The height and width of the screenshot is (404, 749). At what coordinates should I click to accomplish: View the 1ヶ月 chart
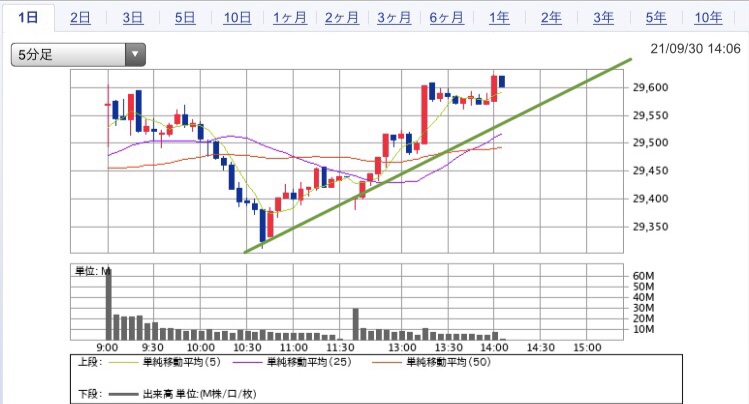tap(289, 18)
